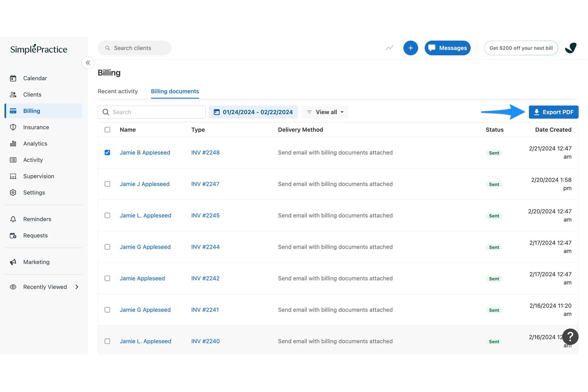Open client Jamie J Appleseed
The image size is (588, 392).
[x=145, y=184]
